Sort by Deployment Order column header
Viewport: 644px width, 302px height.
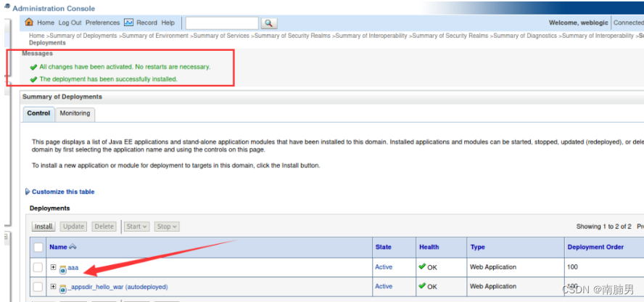[595, 247]
